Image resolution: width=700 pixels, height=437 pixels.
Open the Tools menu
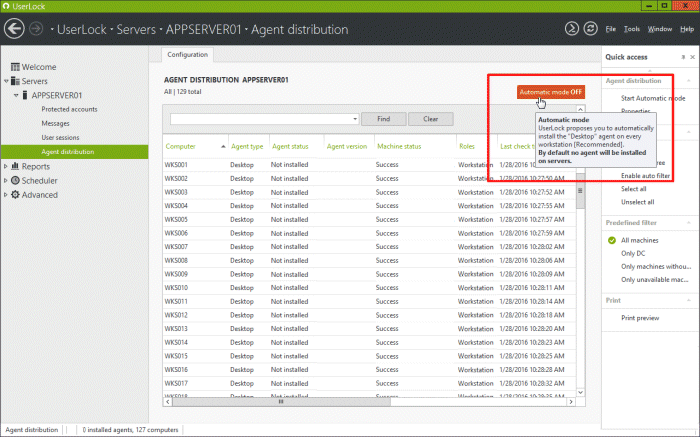coord(634,29)
